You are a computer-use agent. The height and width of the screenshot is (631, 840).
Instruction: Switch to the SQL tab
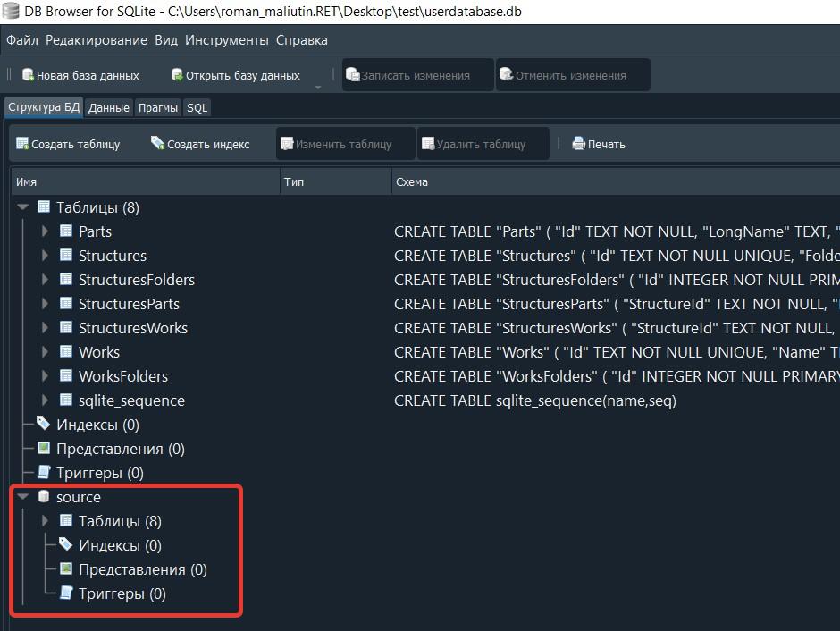[197, 107]
